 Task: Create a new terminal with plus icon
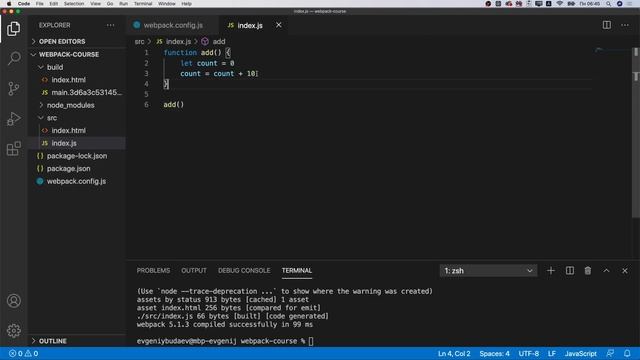(551, 271)
